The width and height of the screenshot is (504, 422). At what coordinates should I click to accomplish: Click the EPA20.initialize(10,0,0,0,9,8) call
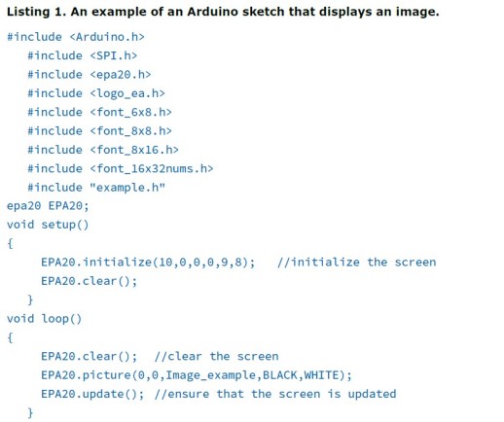(x=148, y=263)
